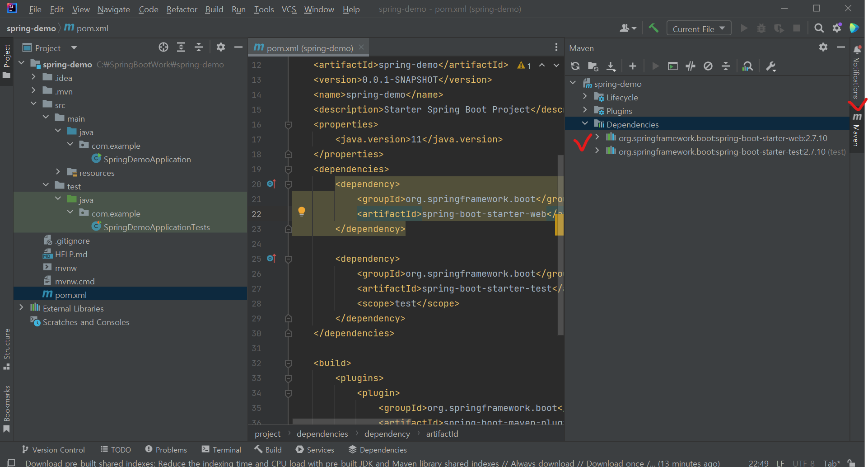Open the VCS menu
868x467 pixels.
tap(289, 9)
